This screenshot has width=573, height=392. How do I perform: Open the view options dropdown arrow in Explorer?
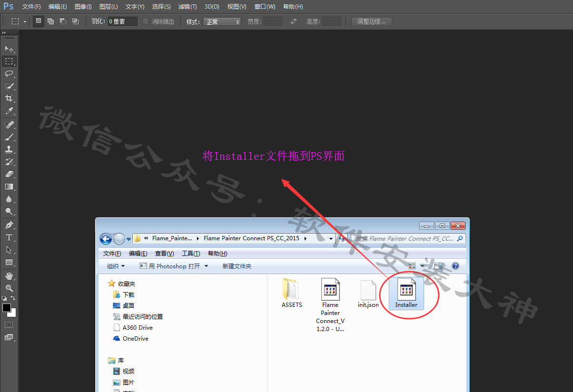(422, 266)
